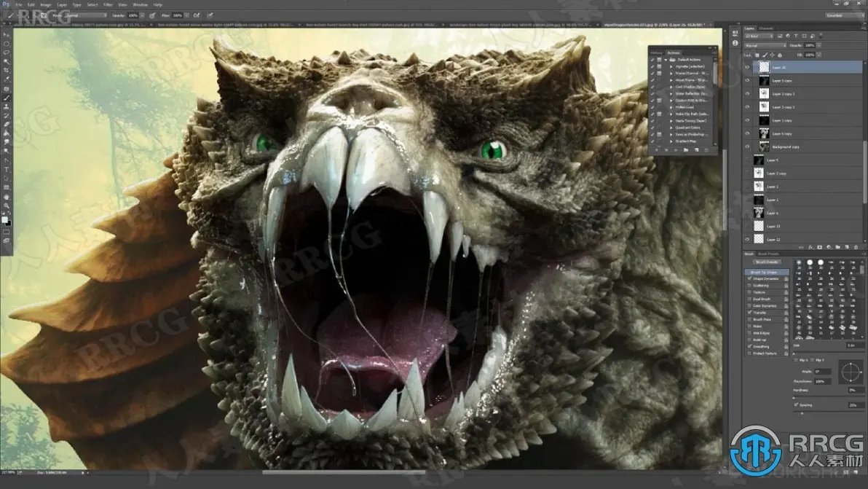
Task: Adjust the brush Hardness slider
Action: [829, 397]
